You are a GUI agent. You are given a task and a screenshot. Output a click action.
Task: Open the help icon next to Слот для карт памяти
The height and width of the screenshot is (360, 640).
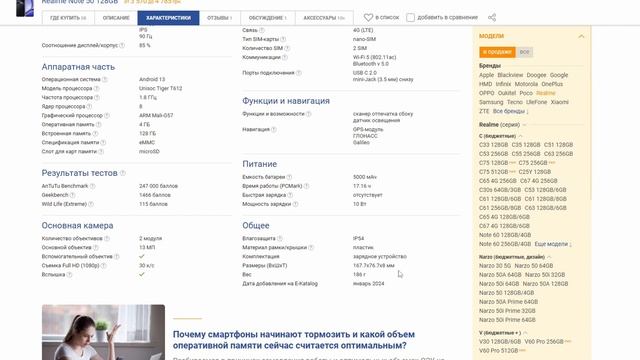(x=101, y=151)
